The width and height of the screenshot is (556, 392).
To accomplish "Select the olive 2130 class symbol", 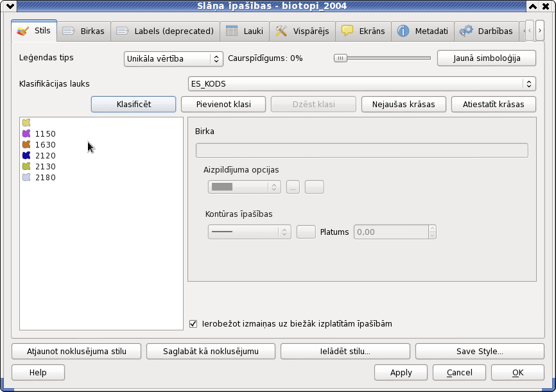I will (x=26, y=166).
